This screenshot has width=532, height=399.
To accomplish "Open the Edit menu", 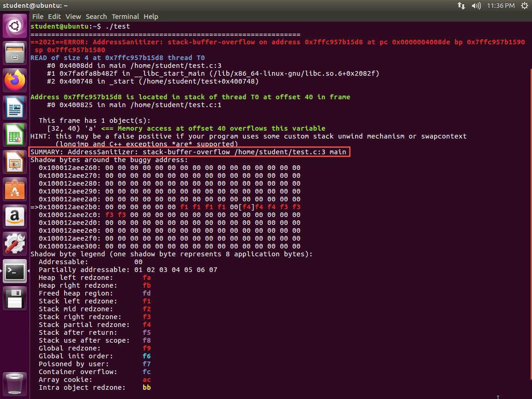I will 54,17.
